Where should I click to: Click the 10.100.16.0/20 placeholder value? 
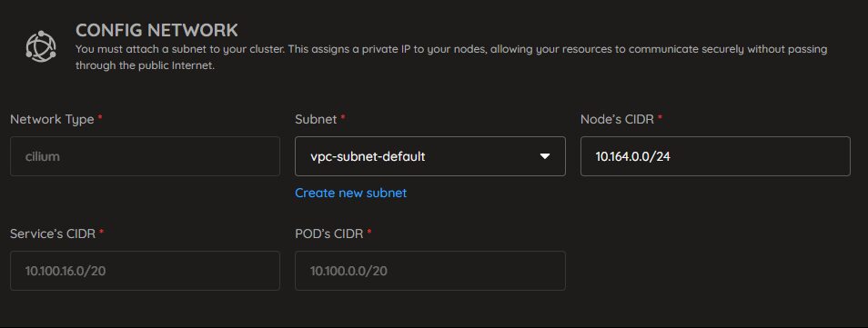tap(63, 271)
